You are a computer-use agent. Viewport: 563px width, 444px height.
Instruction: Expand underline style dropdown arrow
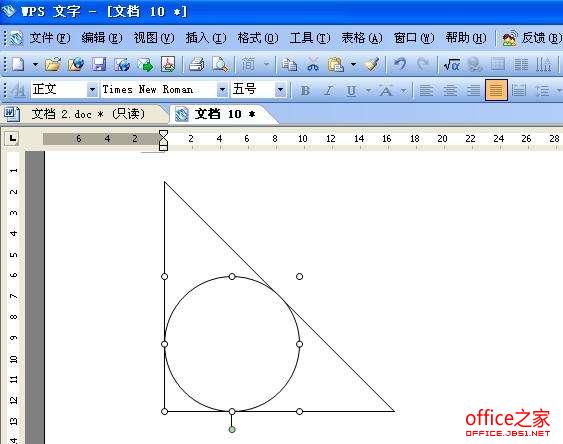coord(368,90)
